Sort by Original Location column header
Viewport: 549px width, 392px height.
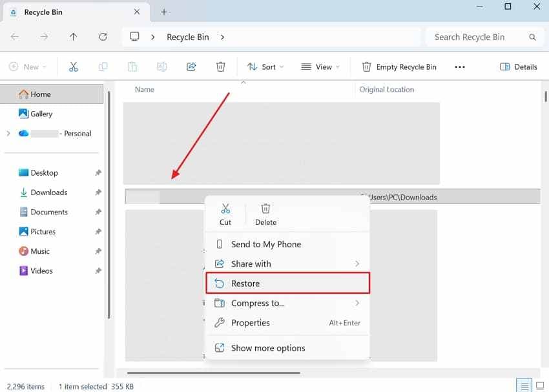pos(386,90)
